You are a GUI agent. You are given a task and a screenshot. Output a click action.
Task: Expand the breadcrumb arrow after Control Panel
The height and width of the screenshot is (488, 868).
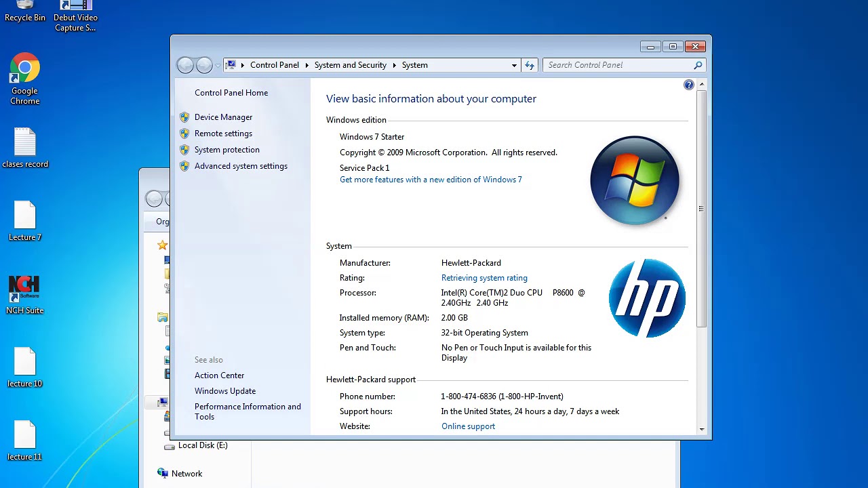[306, 64]
